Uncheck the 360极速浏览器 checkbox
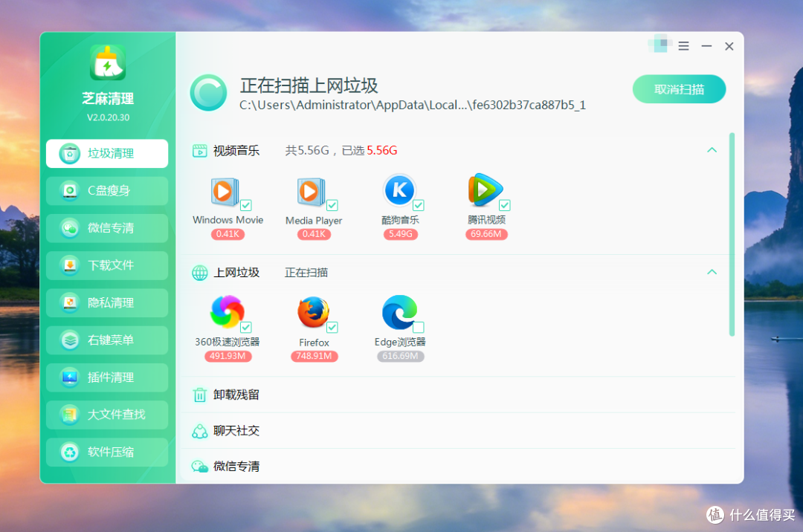This screenshot has width=803, height=532. coord(246,328)
